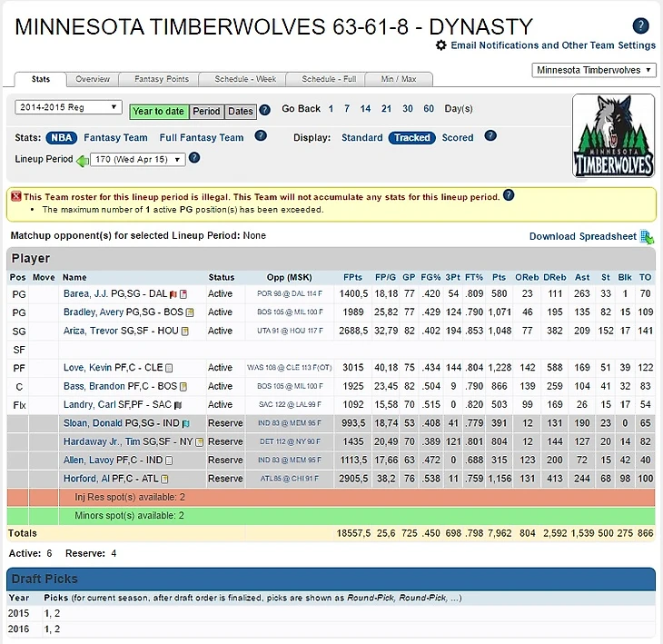Viewport: 663px width, 644px height.
Task: Go back 7 days
Action: pyautogui.click(x=347, y=109)
